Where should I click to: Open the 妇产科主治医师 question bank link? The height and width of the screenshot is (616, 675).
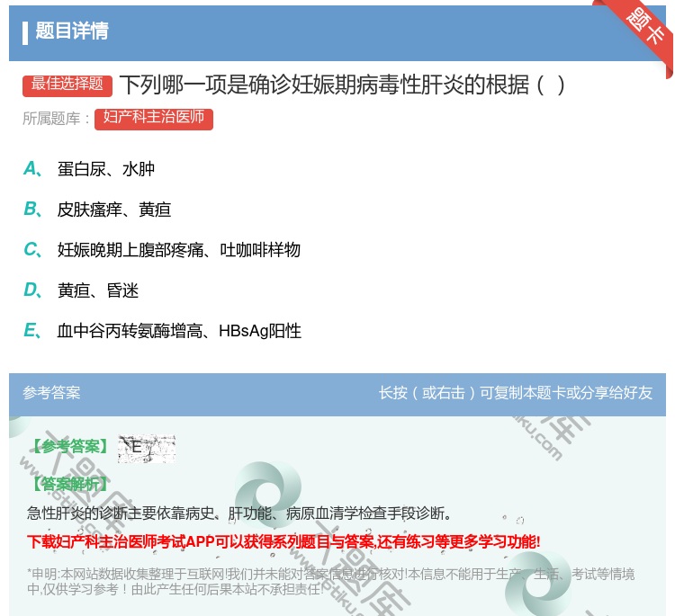point(154,119)
